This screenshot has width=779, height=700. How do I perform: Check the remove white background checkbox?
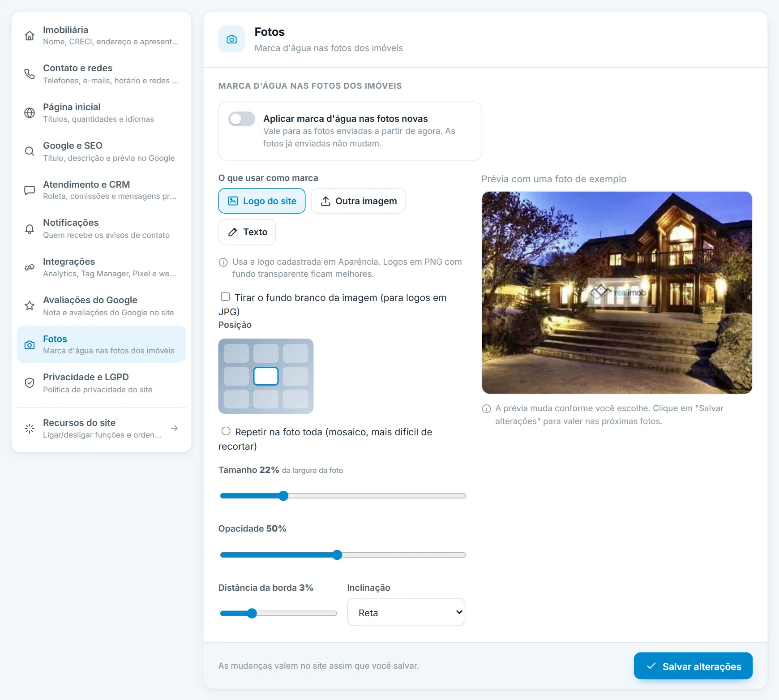[x=226, y=297]
